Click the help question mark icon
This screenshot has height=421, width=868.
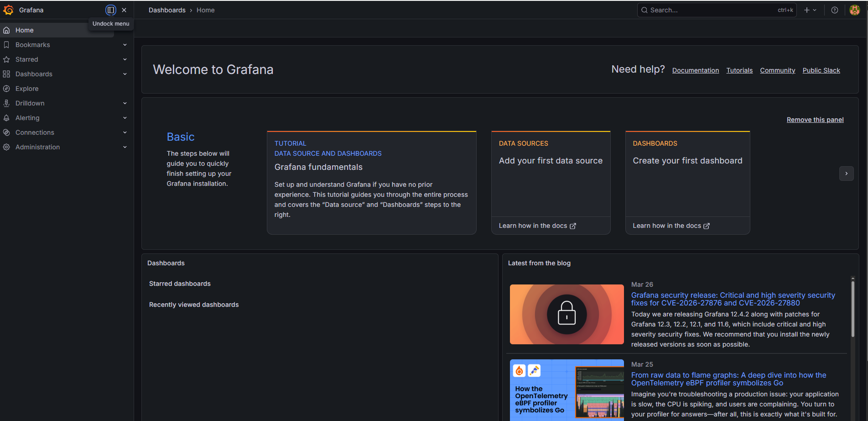tap(834, 10)
